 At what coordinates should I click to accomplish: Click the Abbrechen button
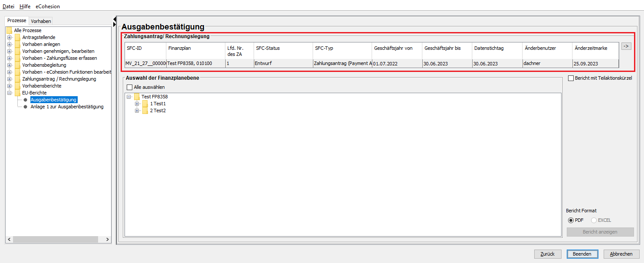pos(621,254)
